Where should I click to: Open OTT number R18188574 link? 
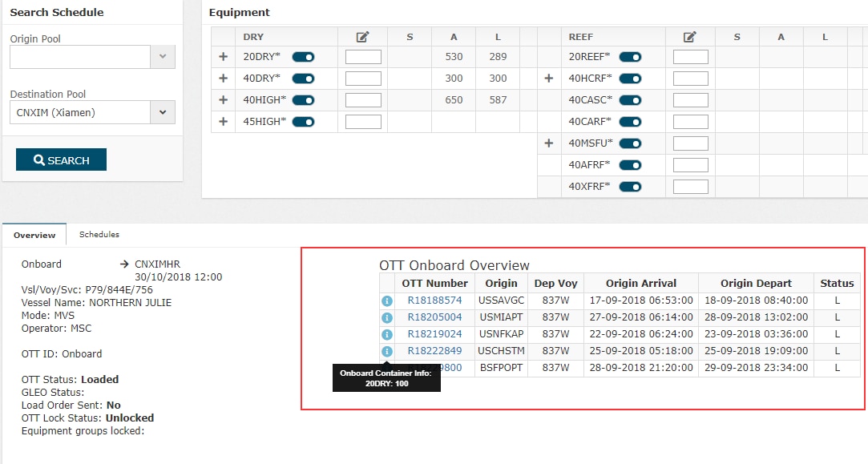[434, 301]
